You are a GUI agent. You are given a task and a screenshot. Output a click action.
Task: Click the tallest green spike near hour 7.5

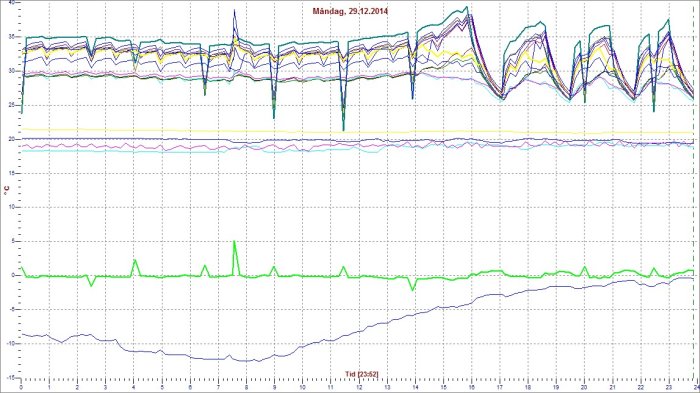pyautogui.click(x=234, y=242)
